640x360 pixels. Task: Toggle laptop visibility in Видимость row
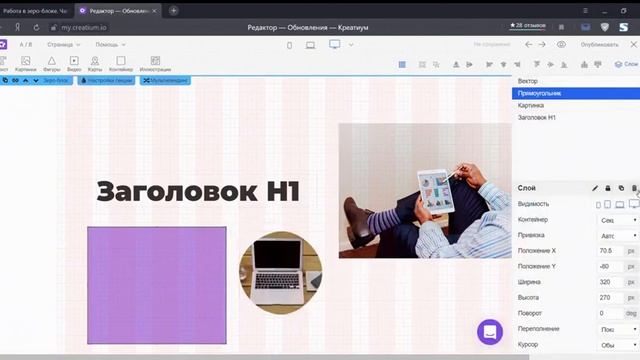620,204
